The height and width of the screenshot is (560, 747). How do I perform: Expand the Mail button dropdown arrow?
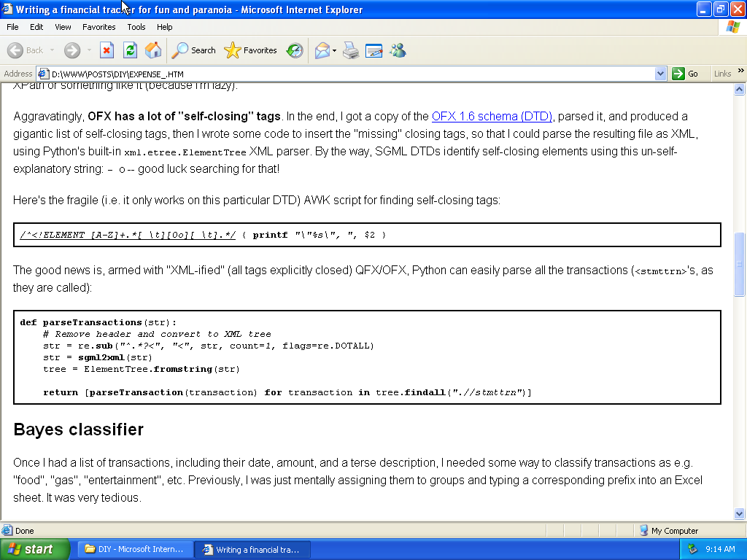pyautogui.click(x=334, y=50)
